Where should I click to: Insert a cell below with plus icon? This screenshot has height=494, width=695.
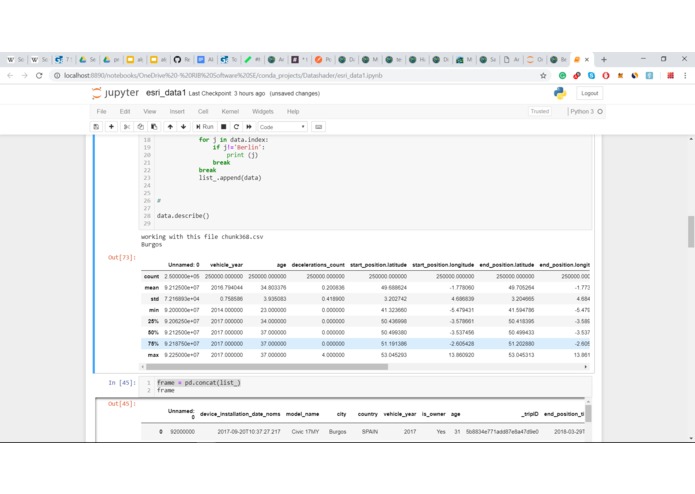(x=111, y=127)
